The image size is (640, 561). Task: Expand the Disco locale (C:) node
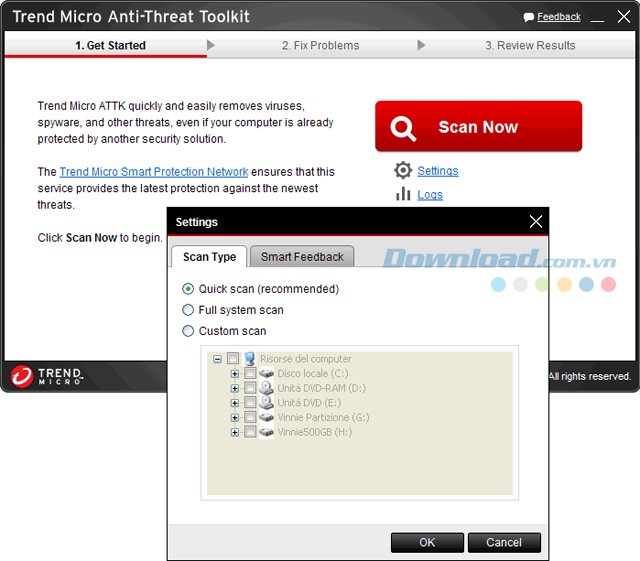pyautogui.click(x=235, y=374)
